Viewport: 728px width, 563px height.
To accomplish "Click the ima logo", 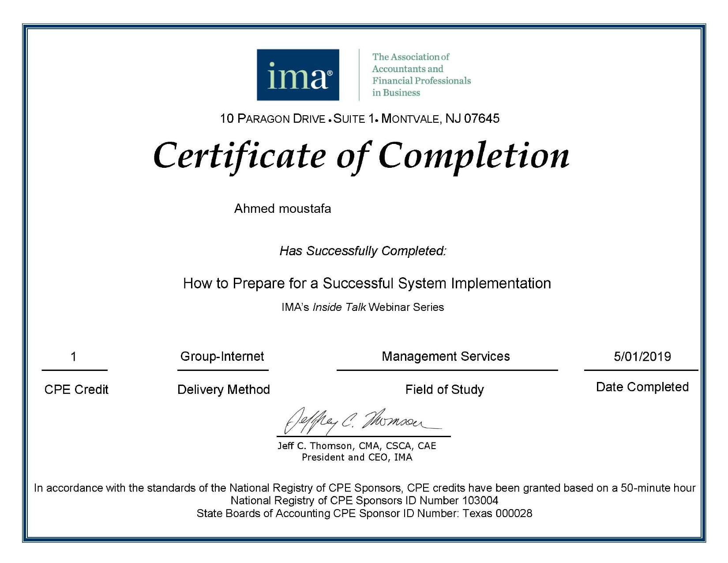I will pyautogui.click(x=298, y=75).
